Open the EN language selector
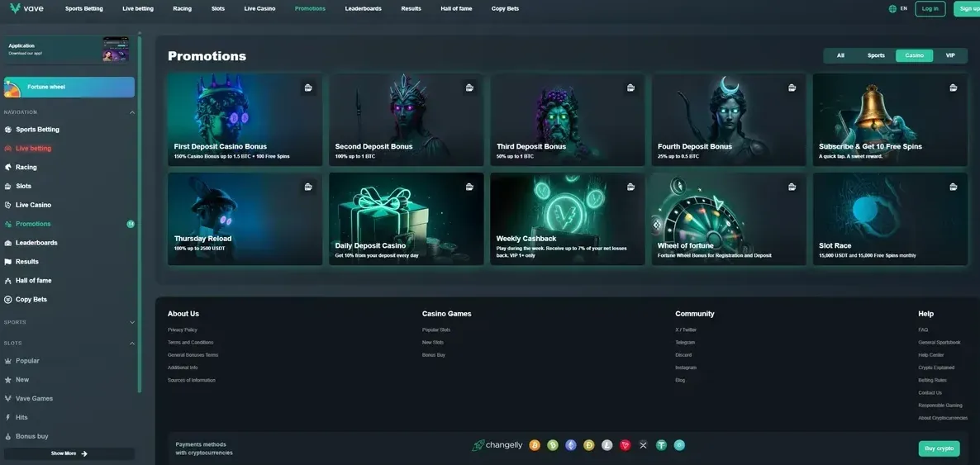Screen dimensions: 980x465 [x=904, y=9]
